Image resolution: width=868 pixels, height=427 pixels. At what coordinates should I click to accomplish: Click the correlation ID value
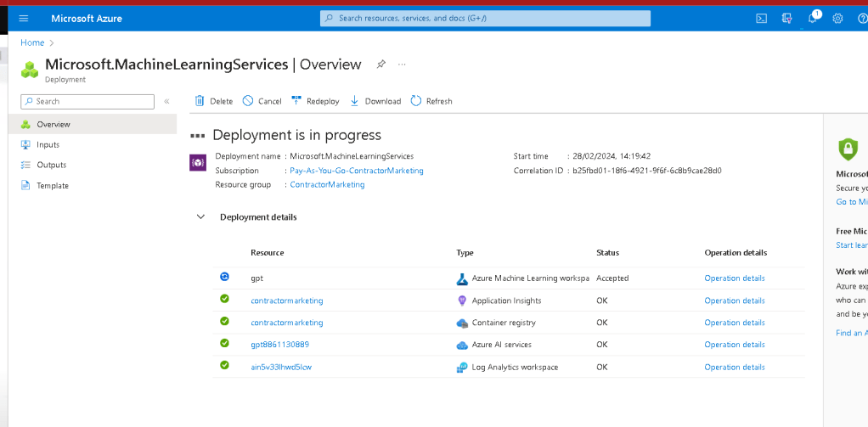pyautogui.click(x=646, y=171)
